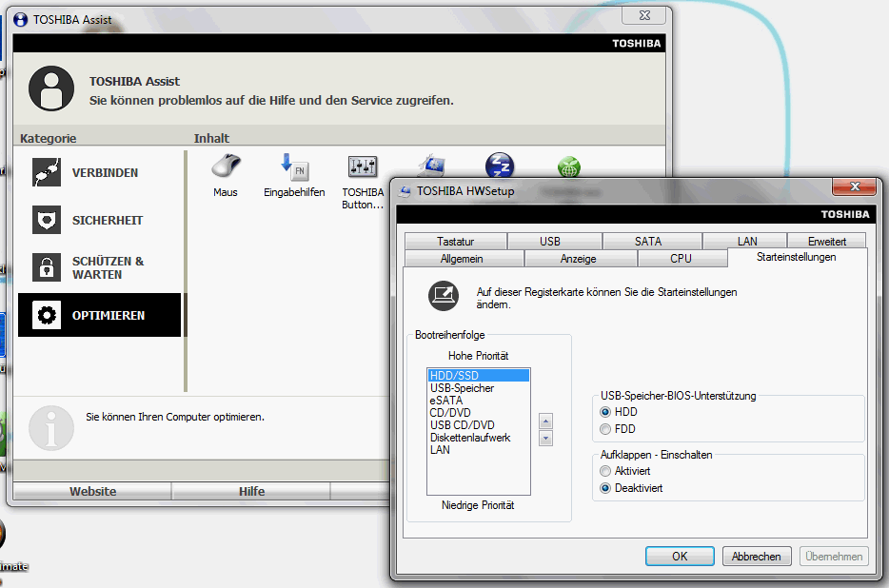Open Hilfe button in TOSHIBA Assist
The image size is (889, 588).
[x=251, y=491]
